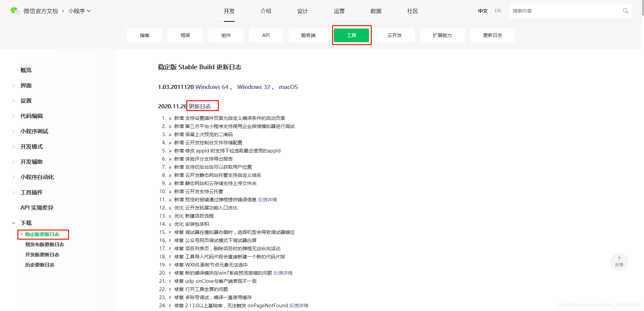This screenshot has width=644, height=311.
Task: Click changelog item WXML面板节点元素无法选中
Action: (216, 265)
